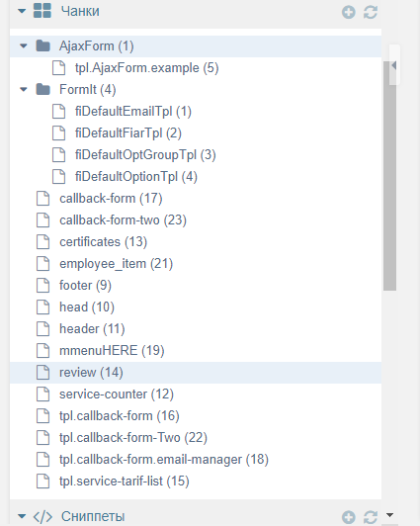
Task: Click file icon next to fiDefaultFiarTpl
Action: click(58, 133)
